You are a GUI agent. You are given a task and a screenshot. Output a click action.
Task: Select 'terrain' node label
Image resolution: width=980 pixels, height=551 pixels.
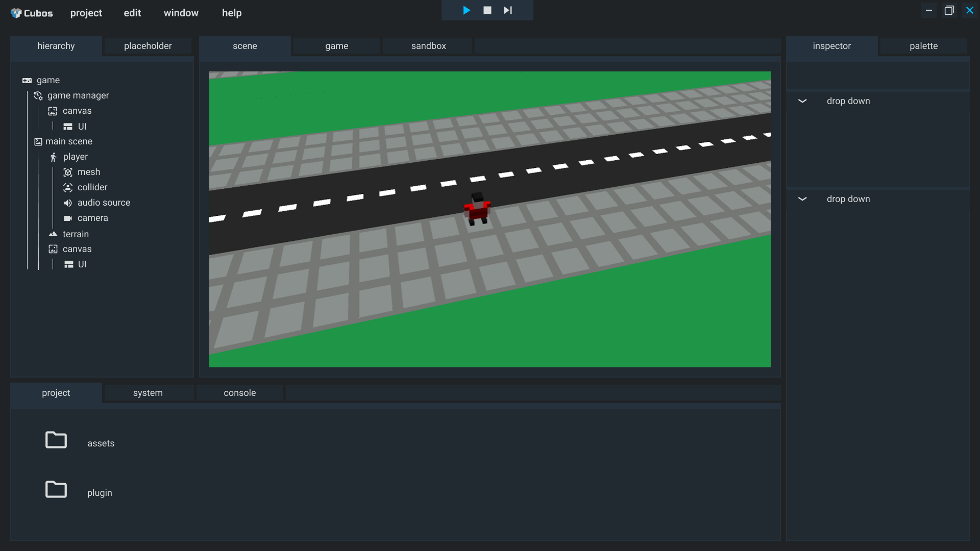pyautogui.click(x=76, y=234)
